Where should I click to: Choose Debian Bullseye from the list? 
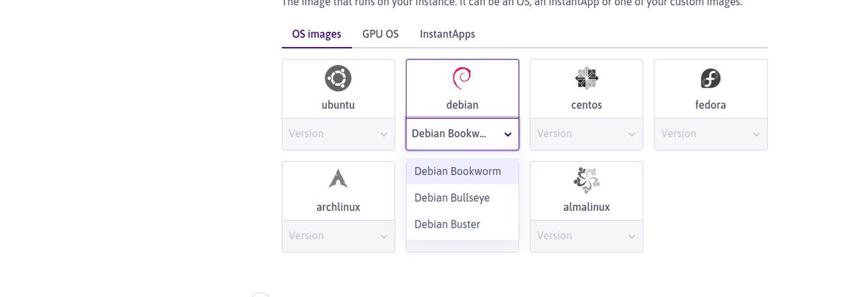click(462, 197)
